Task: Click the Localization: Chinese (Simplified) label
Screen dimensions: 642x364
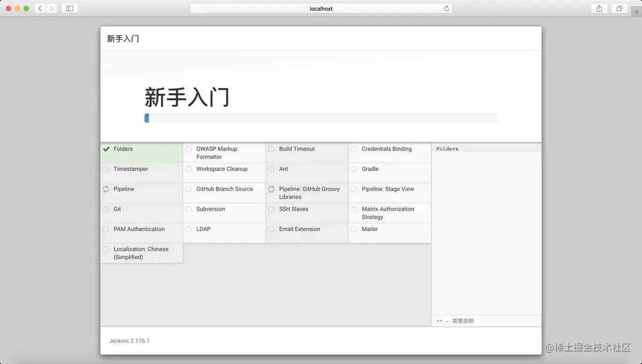Action: point(141,253)
